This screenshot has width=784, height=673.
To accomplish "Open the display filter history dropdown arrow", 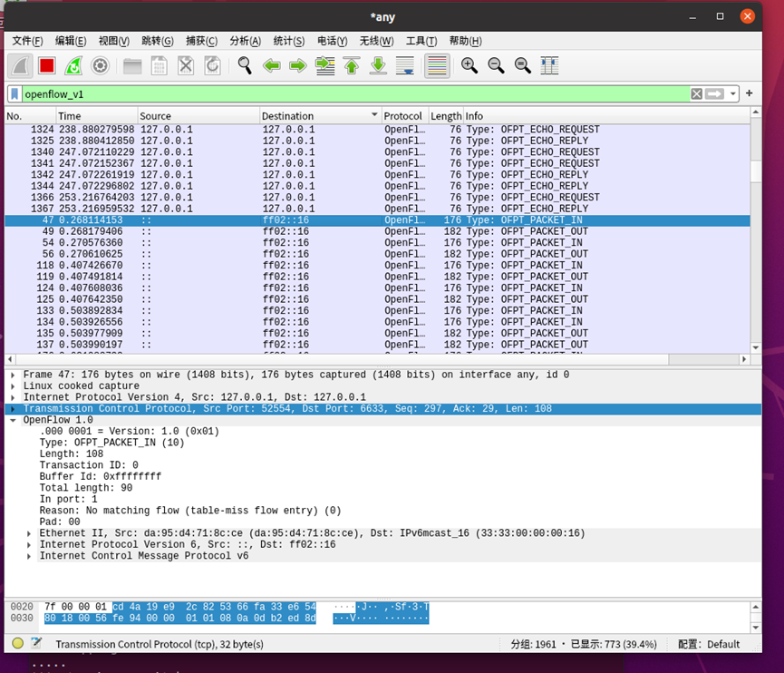I will [733, 93].
